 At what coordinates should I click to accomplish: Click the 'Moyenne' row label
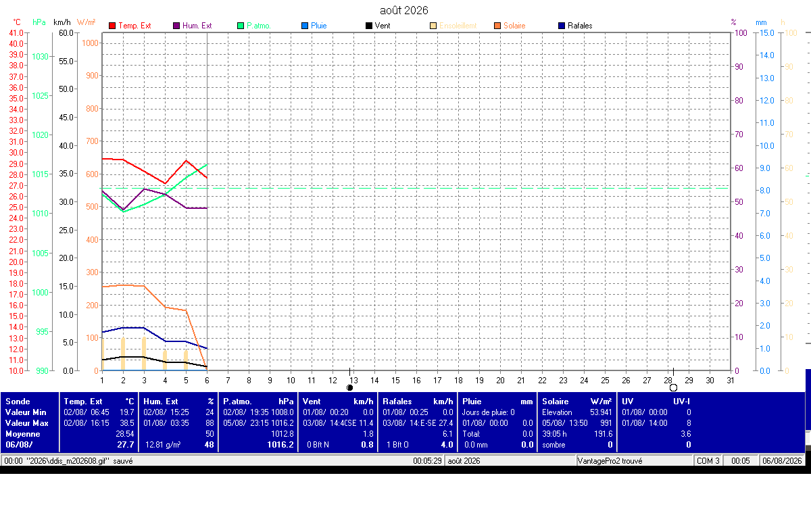pos(22,434)
